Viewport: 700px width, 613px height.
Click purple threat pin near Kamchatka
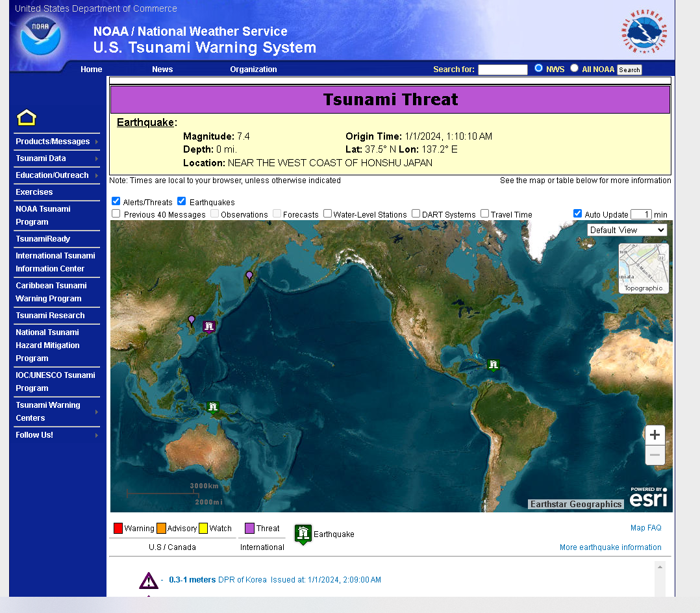pyautogui.click(x=249, y=276)
